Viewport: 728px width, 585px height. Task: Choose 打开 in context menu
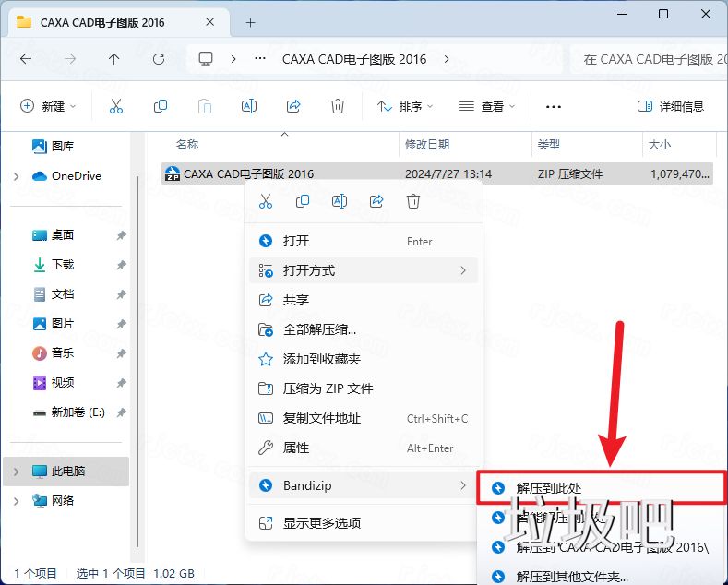pyautogui.click(x=364, y=241)
